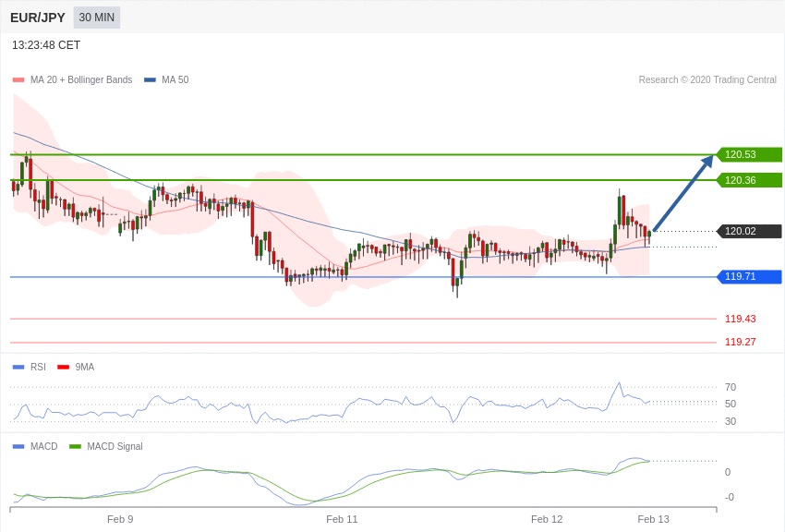Click the blue upward forecast arrow
The image size is (785, 532).
click(x=683, y=193)
